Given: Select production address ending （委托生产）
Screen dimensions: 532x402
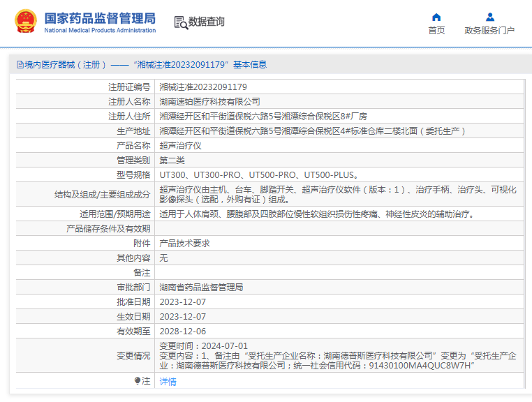Looking at the screenshot, I should click(312, 131).
